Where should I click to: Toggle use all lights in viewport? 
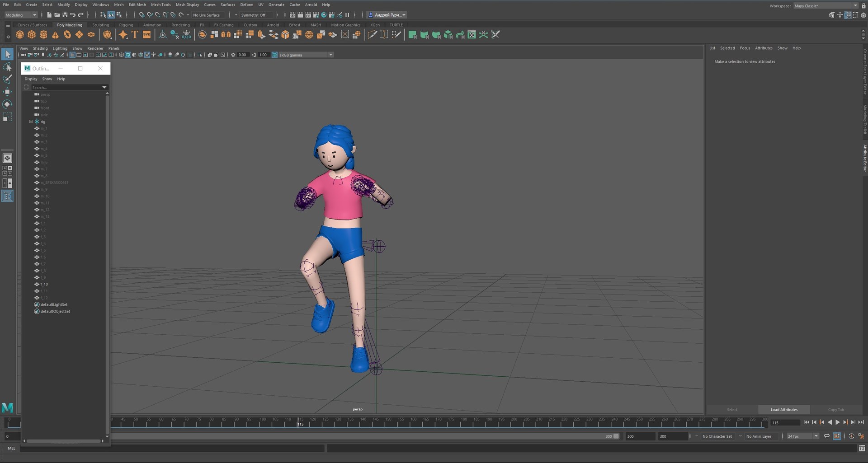[x=154, y=55]
